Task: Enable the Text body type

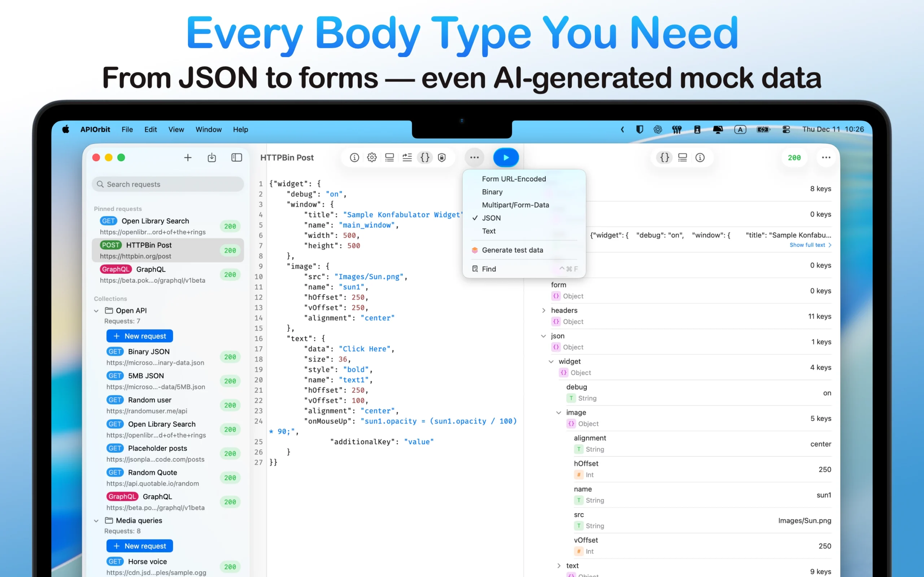Action: coord(489,231)
